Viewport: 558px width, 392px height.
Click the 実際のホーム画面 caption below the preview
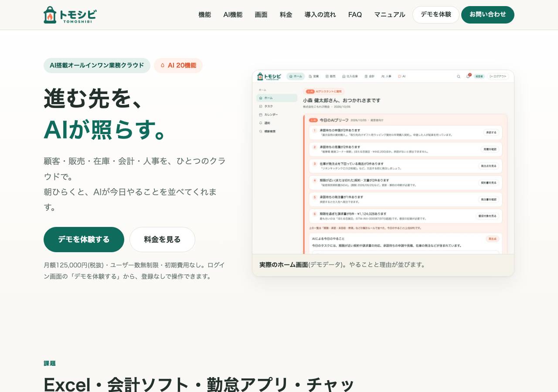pyautogui.click(x=283, y=265)
